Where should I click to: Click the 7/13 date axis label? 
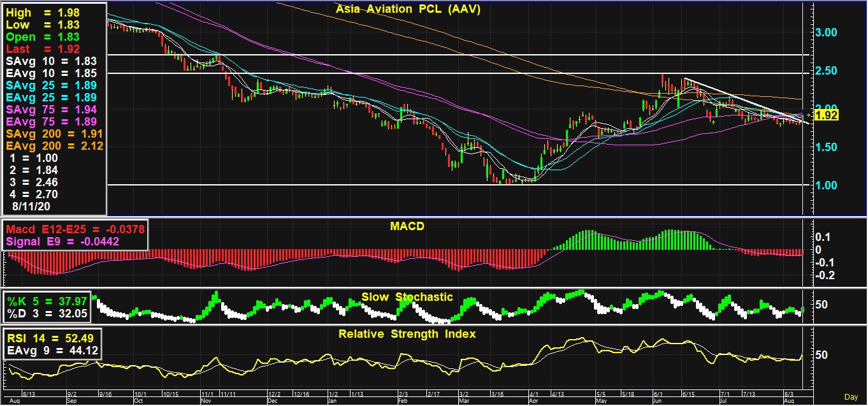(x=748, y=395)
